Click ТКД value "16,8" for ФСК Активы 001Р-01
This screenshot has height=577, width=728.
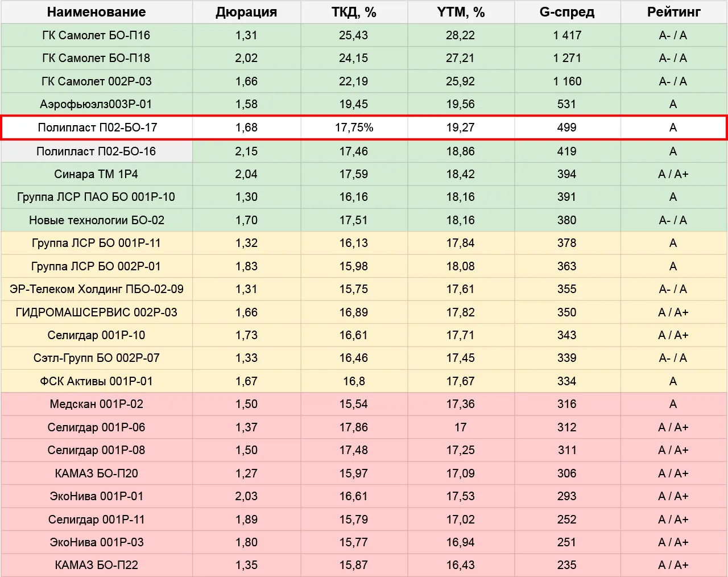point(354,381)
